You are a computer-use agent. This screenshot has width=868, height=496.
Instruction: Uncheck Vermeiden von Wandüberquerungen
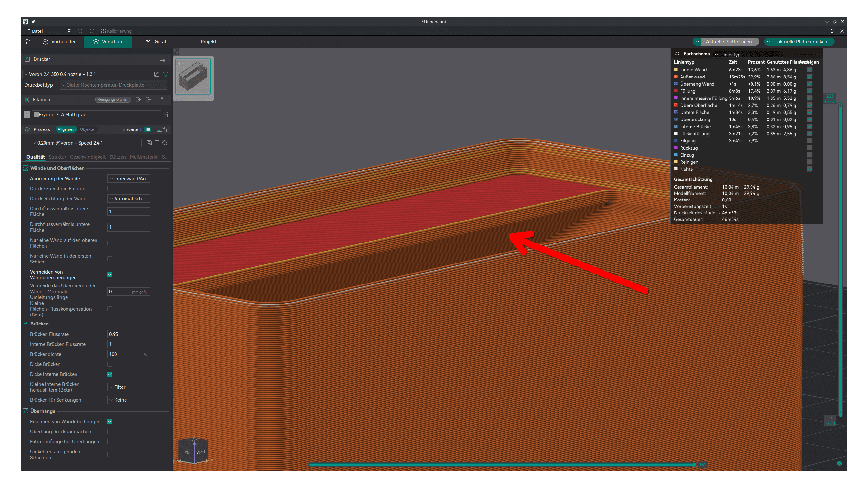pyautogui.click(x=110, y=274)
